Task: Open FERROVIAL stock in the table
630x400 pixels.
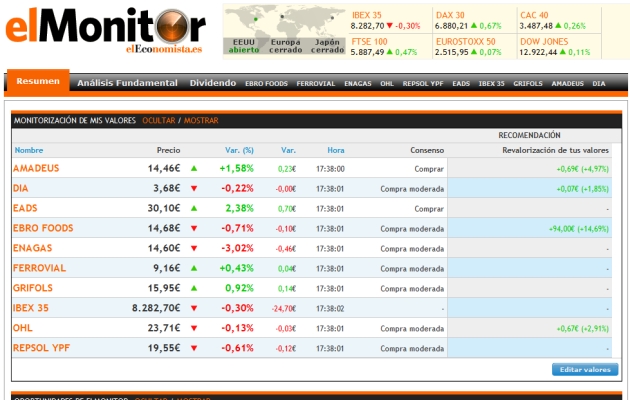Action: click(39, 268)
